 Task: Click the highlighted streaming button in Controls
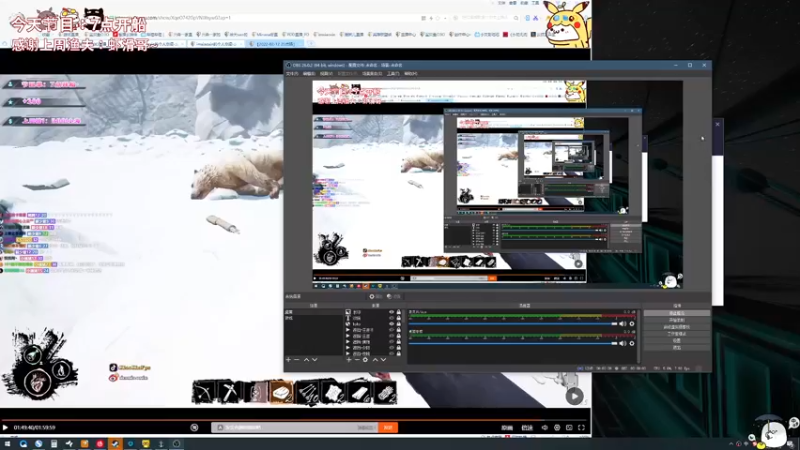677,313
